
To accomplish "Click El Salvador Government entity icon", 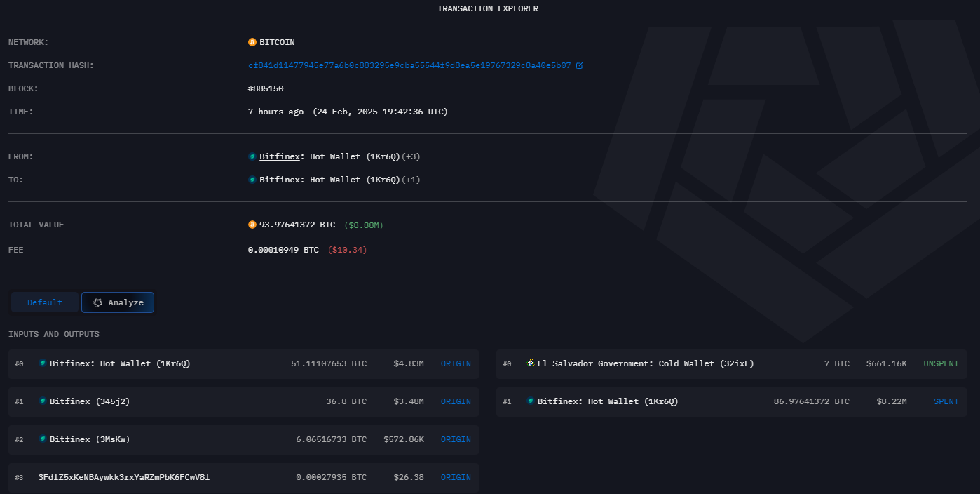I will (531, 363).
